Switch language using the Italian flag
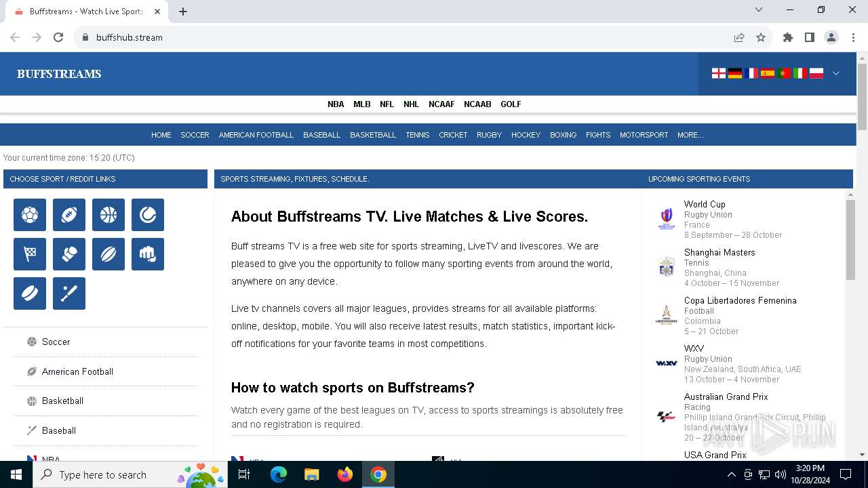Viewport: 868px width, 488px height. tap(800, 73)
